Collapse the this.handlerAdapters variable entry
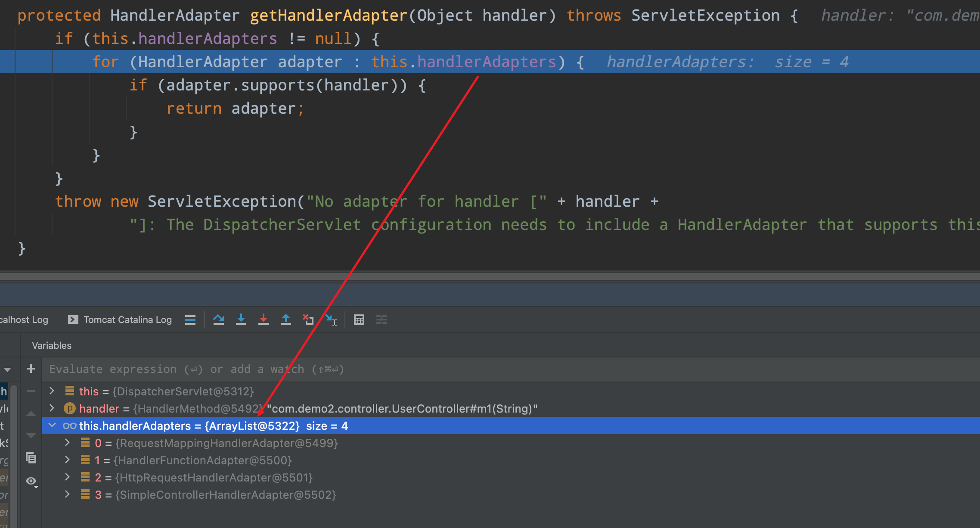980x528 pixels. click(53, 426)
